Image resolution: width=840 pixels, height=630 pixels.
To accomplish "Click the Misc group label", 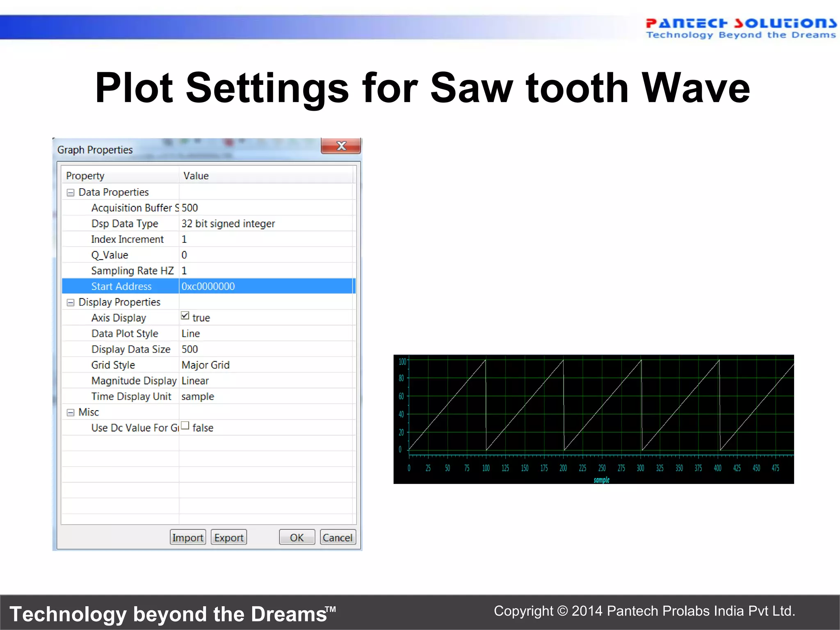I will pos(89,412).
